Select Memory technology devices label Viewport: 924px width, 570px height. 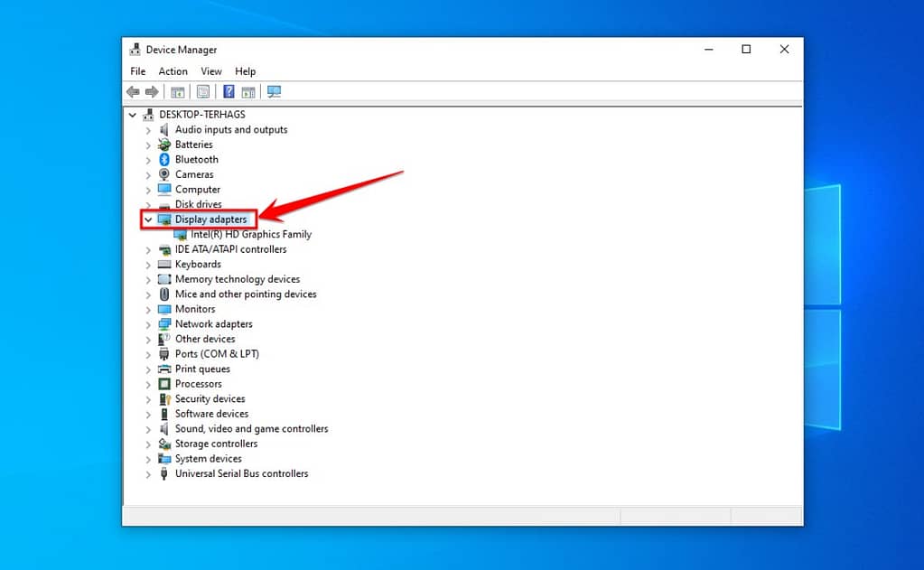click(x=238, y=279)
